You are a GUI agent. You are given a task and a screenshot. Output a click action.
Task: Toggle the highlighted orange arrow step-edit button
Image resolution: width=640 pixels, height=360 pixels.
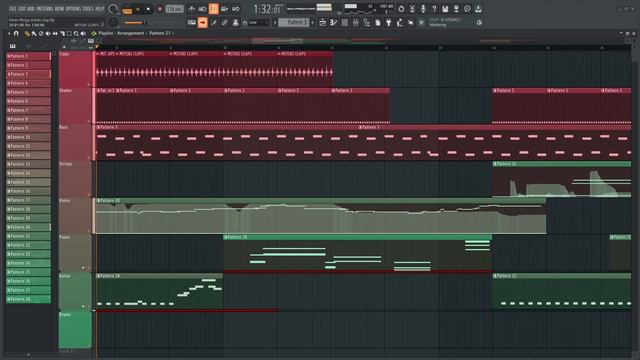pos(202,22)
